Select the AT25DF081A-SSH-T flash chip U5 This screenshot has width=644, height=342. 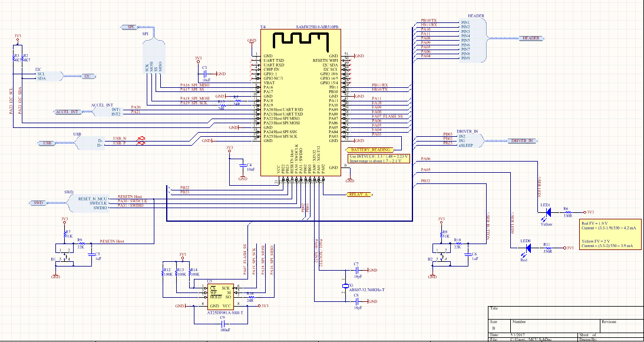[220, 297]
